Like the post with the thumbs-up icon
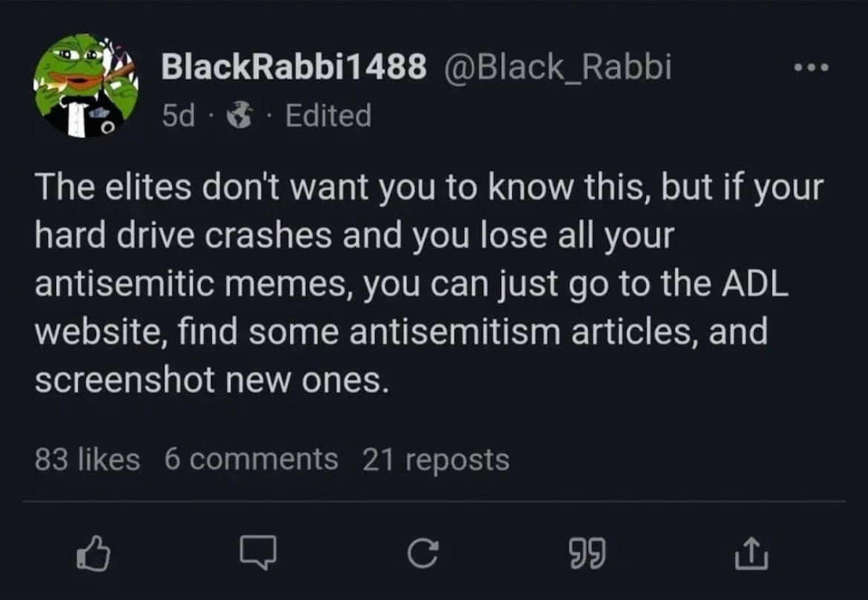The image size is (868, 600). pyautogui.click(x=93, y=553)
